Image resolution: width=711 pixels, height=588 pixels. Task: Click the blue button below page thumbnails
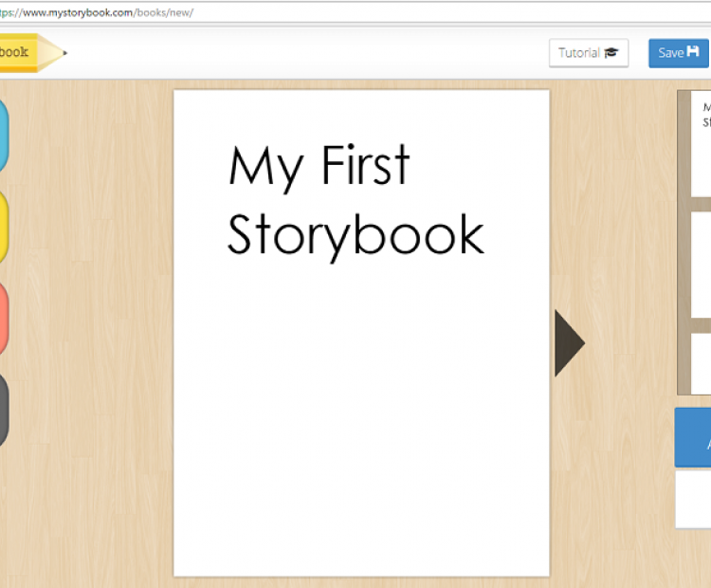coord(693,437)
